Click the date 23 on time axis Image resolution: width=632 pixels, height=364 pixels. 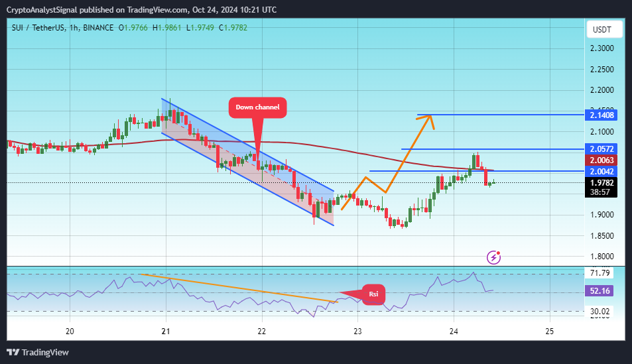point(357,332)
